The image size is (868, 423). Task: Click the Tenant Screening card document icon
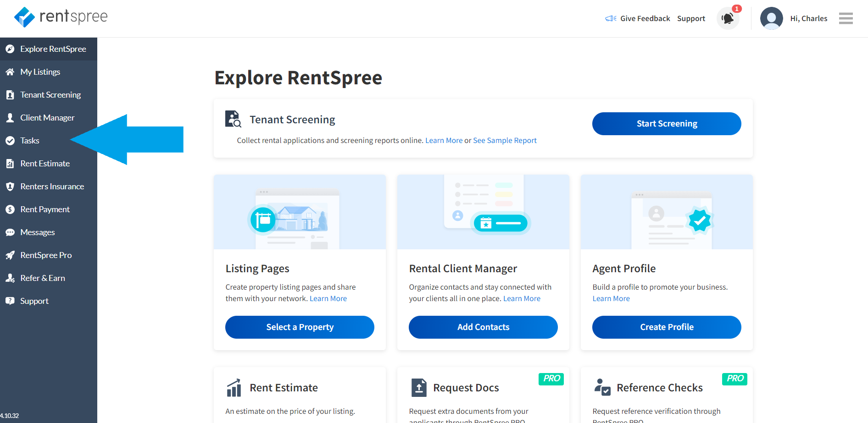233,119
